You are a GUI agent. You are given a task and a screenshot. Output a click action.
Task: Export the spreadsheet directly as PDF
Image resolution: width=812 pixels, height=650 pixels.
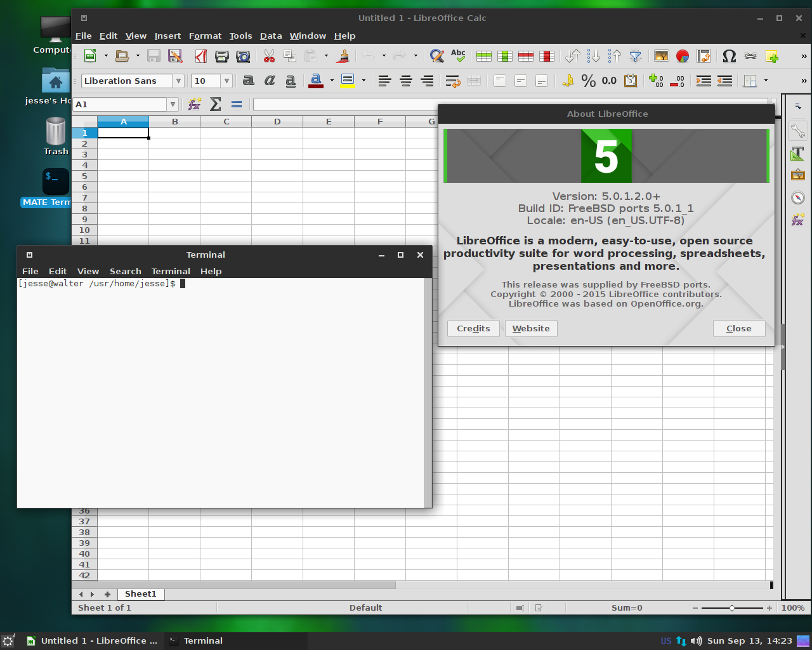point(201,56)
